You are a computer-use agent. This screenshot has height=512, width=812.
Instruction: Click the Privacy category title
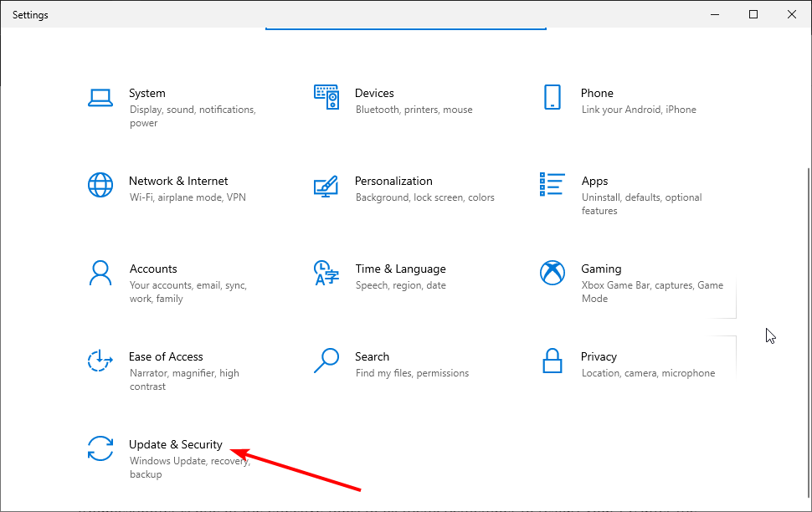pyautogui.click(x=599, y=356)
